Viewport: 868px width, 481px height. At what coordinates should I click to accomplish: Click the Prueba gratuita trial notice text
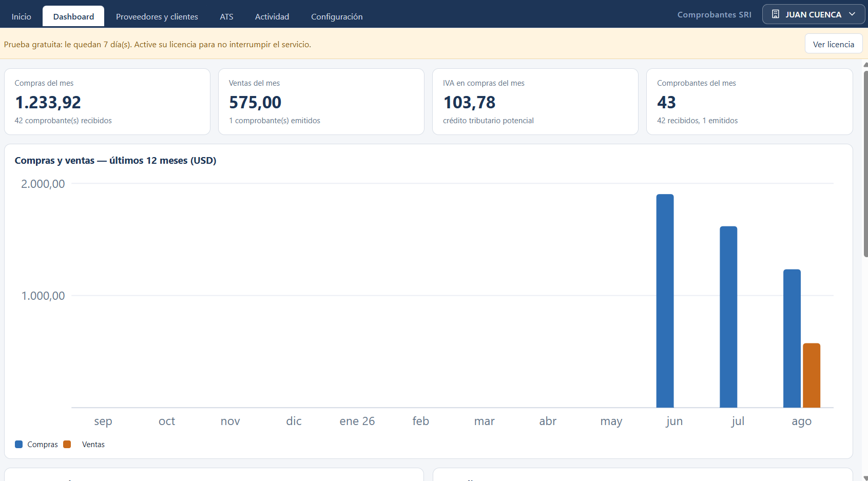pos(158,45)
